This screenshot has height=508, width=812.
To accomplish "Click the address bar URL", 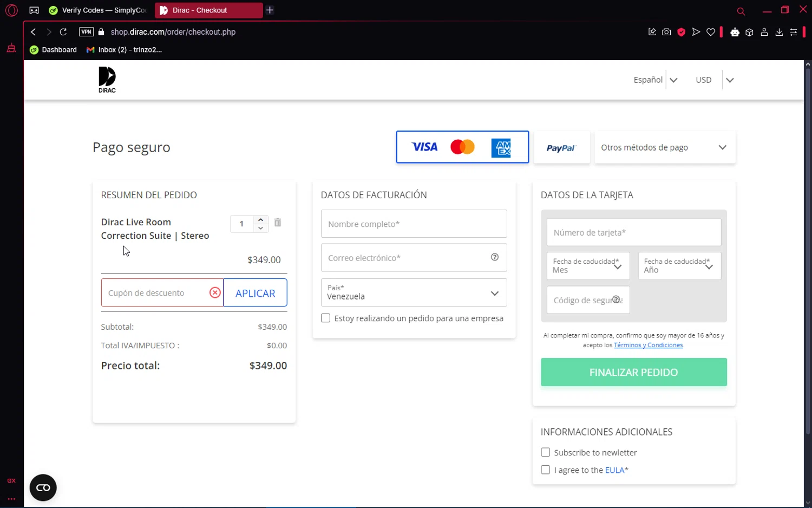I will 173,32.
